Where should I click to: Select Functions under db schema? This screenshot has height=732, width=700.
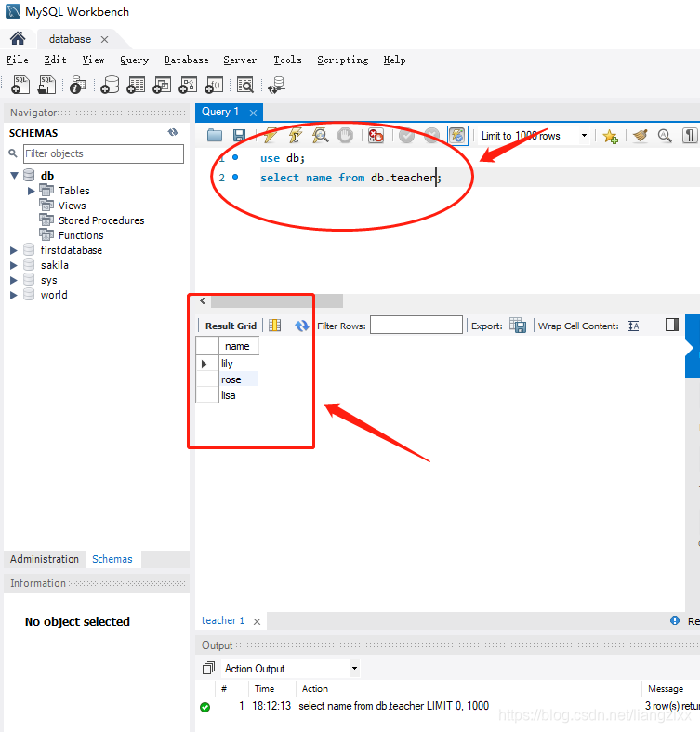[81, 235]
